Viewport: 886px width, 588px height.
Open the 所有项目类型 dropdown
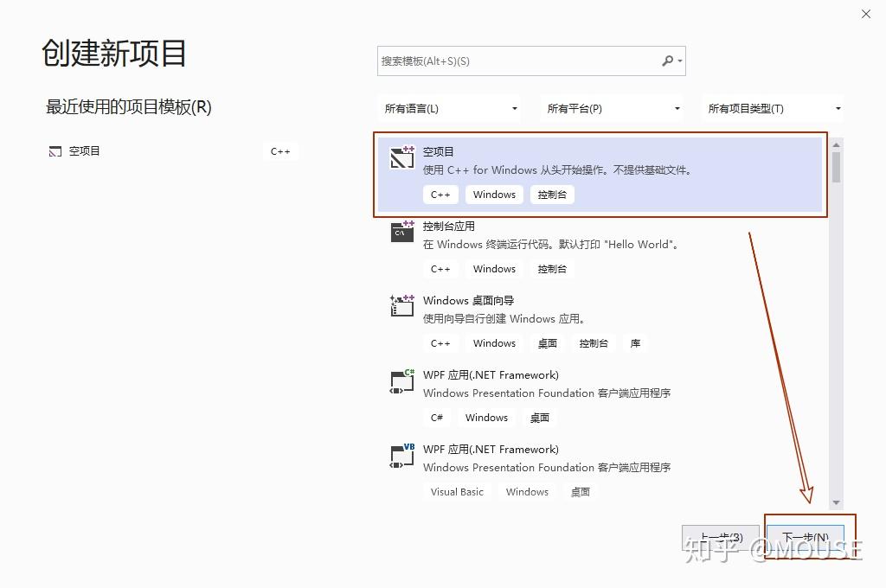click(x=773, y=107)
